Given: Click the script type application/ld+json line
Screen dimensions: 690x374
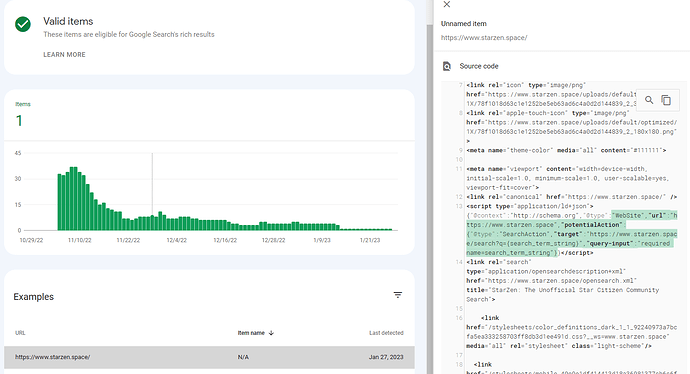Looking at the screenshot, I should point(530,206).
